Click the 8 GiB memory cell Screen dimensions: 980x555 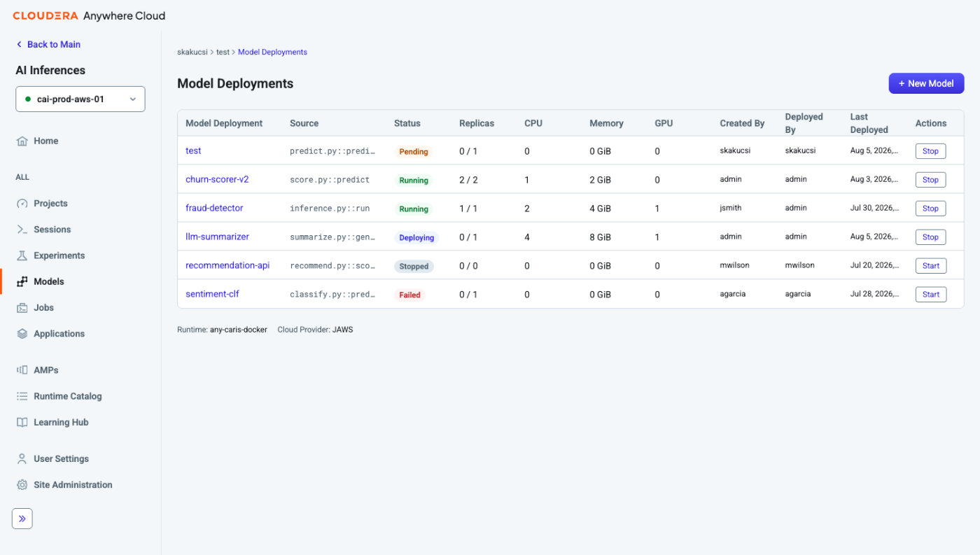click(601, 237)
